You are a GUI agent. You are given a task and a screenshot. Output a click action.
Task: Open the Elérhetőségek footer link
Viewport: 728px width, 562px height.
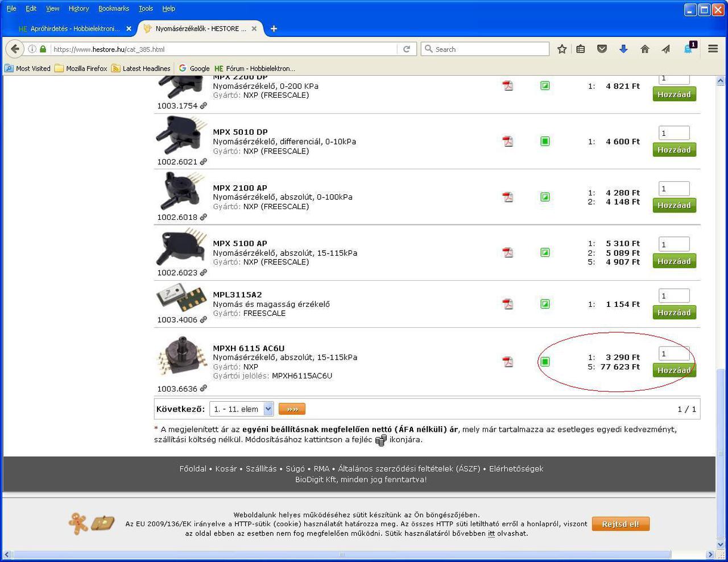click(516, 469)
